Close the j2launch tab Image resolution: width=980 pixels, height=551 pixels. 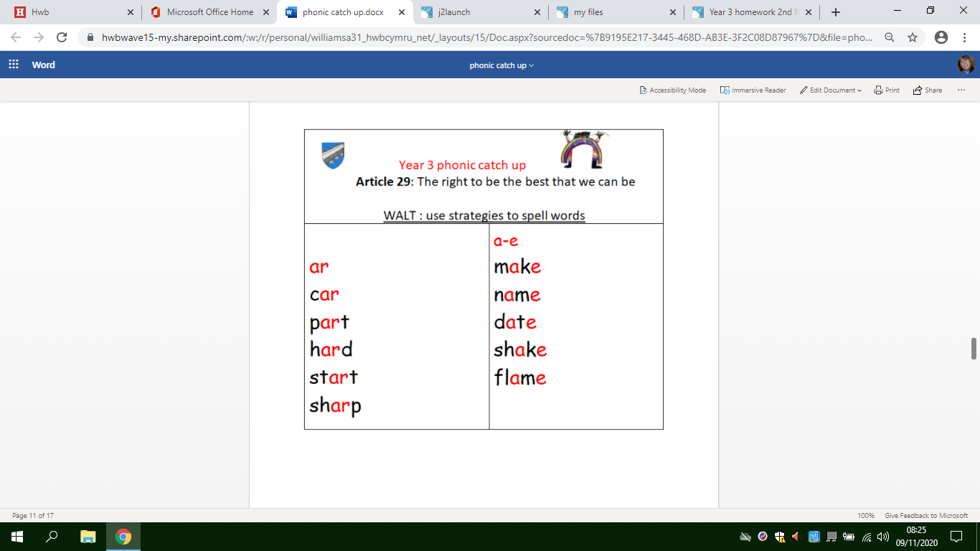pos(537,12)
